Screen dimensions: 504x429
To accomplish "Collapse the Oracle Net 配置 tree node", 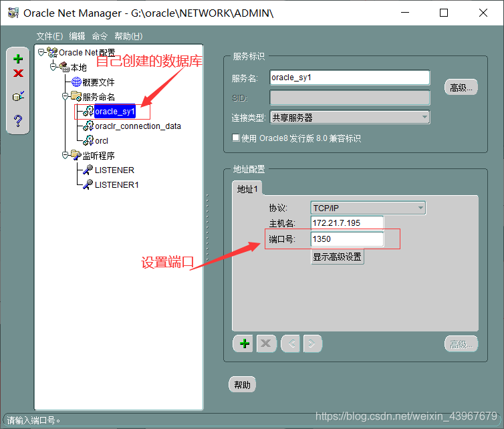I will click(x=41, y=52).
